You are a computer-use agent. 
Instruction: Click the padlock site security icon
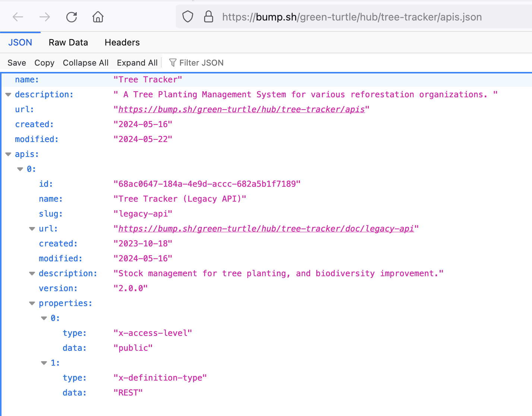point(208,17)
